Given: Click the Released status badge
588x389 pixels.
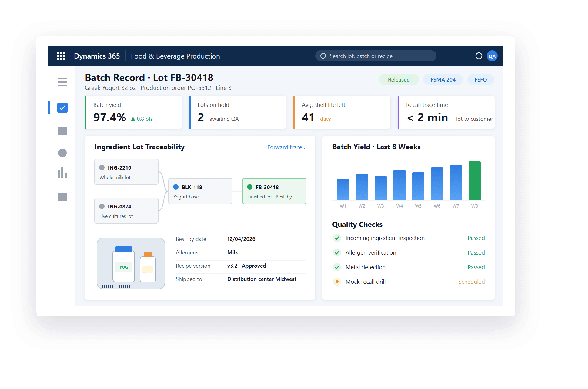Looking at the screenshot, I should tap(399, 79).
